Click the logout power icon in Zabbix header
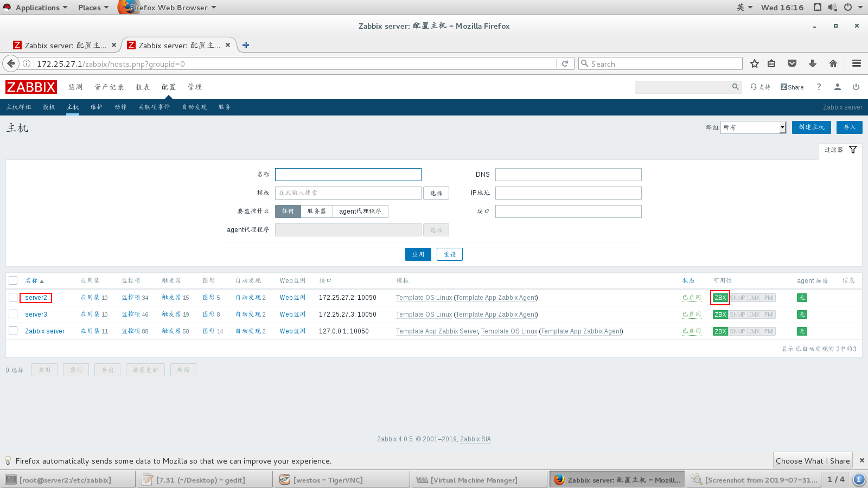Viewport: 868px width, 488px height. (x=856, y=87)
